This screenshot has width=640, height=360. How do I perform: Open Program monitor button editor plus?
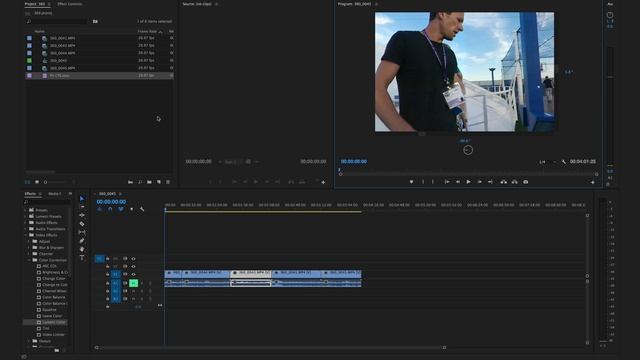(593, 182)
